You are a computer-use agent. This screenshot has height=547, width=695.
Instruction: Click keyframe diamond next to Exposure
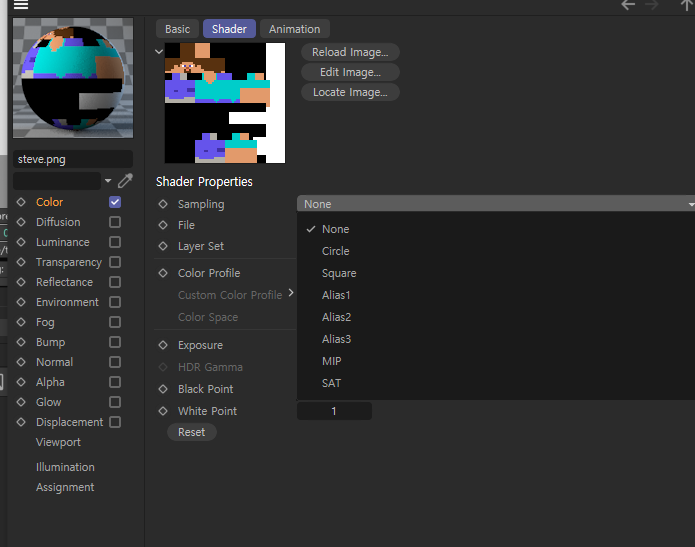coord(163,345)
